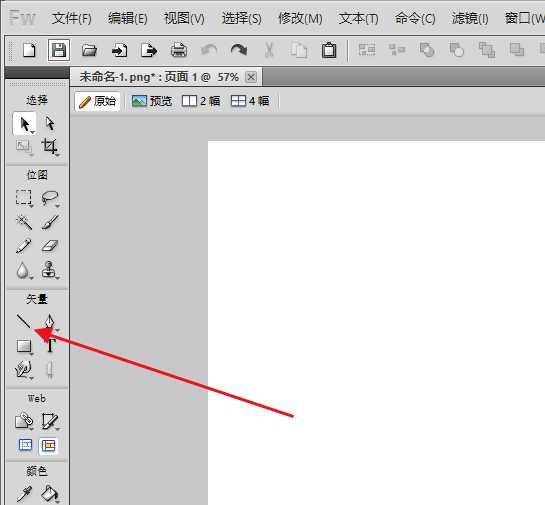The image size is (545, 505).
Task: Select the Line tool in vector section
Action: (x=24, y=321)
